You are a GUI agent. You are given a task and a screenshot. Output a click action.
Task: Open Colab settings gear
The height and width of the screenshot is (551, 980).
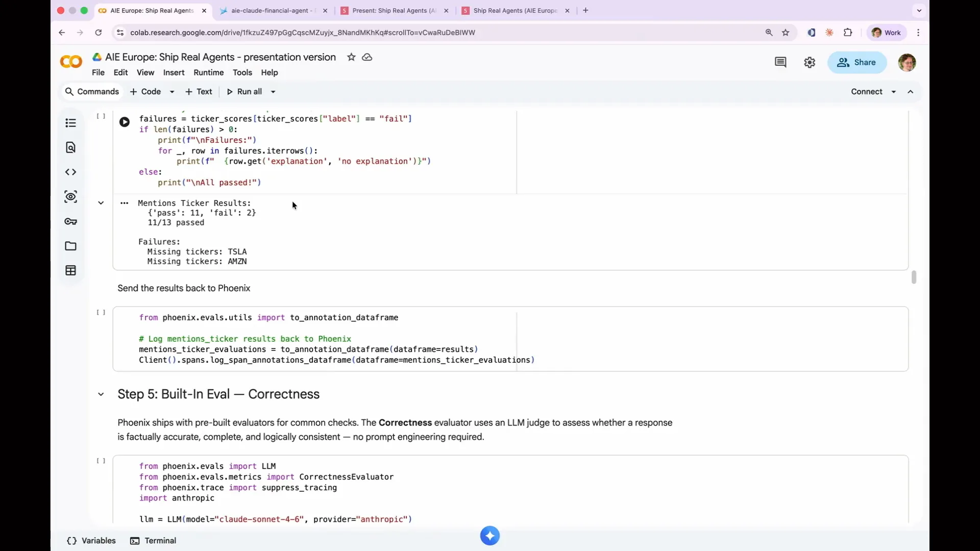[810, 62]
